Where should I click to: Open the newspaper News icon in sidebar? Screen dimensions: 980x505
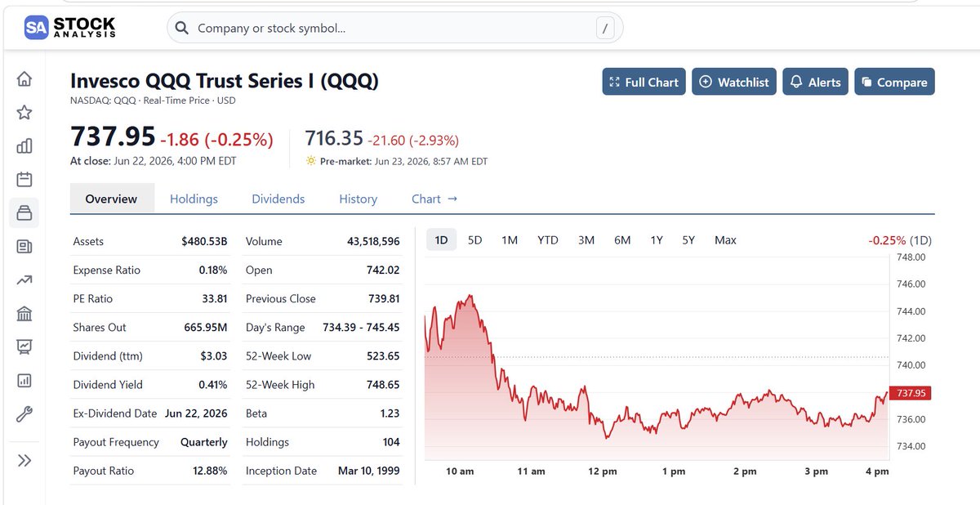coord(24,247)
